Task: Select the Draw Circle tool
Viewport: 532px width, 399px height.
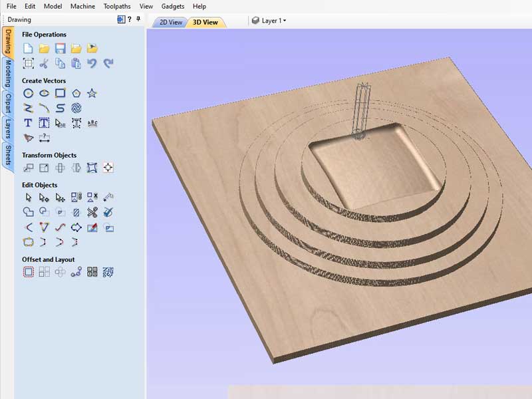Action: (28, 93)
